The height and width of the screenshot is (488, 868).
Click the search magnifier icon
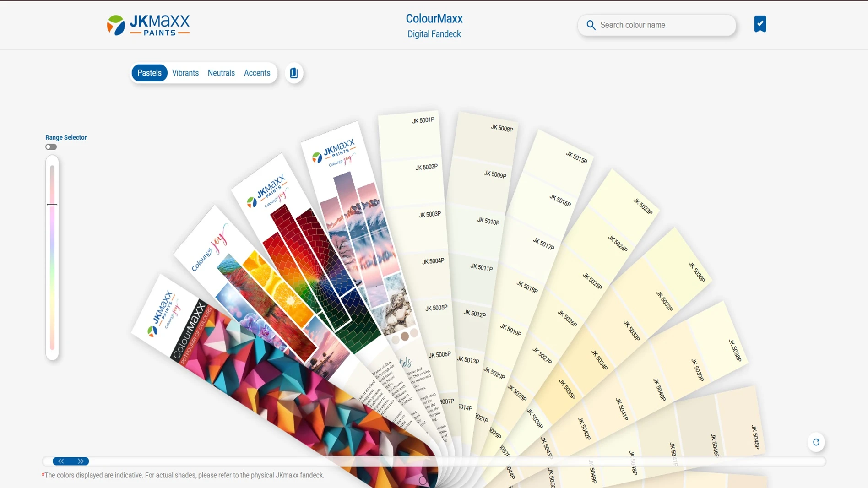point(591,25)
